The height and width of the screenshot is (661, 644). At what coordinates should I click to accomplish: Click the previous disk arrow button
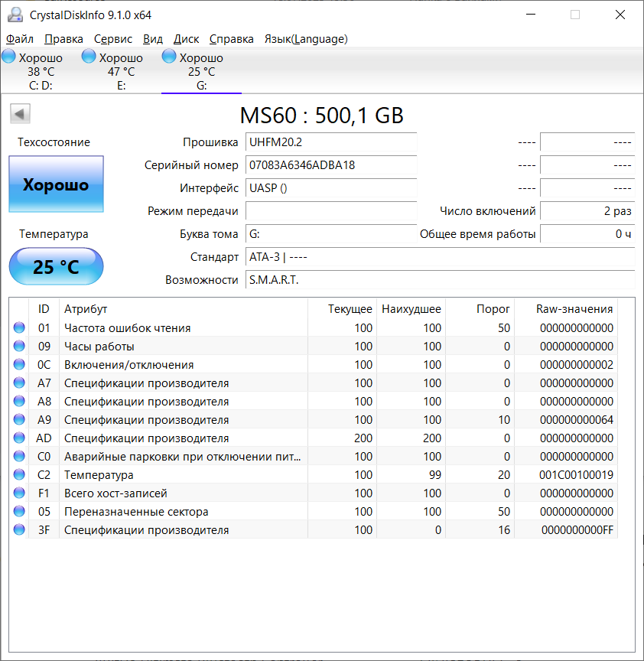pyautogui.click(x=20, y=115)
